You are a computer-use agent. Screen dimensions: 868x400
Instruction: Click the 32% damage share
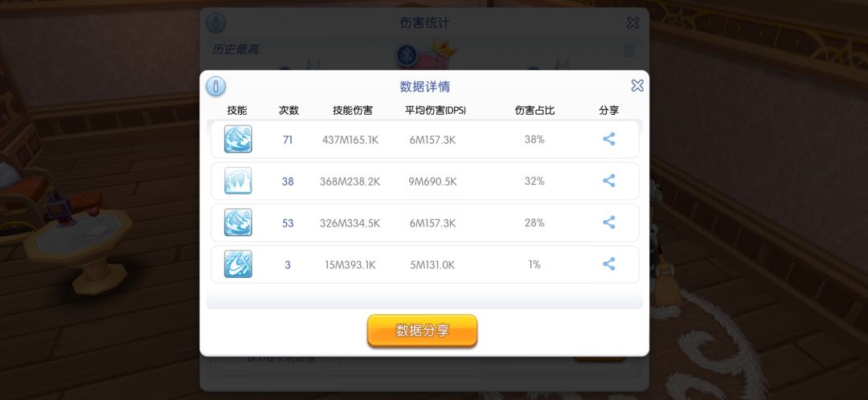534,181
